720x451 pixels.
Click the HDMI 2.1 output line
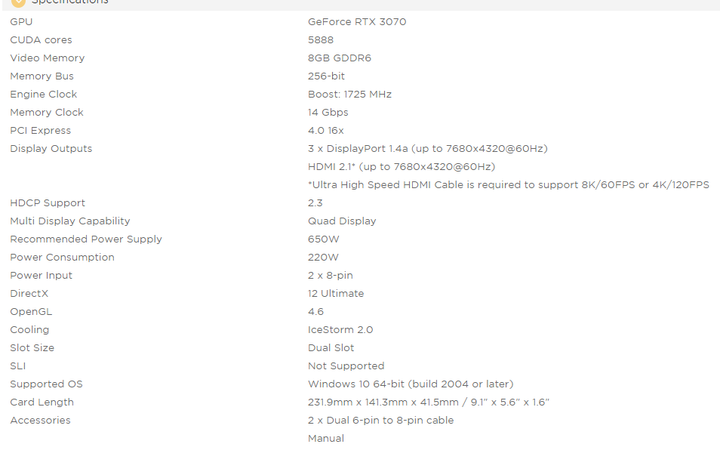click(401, 167)
